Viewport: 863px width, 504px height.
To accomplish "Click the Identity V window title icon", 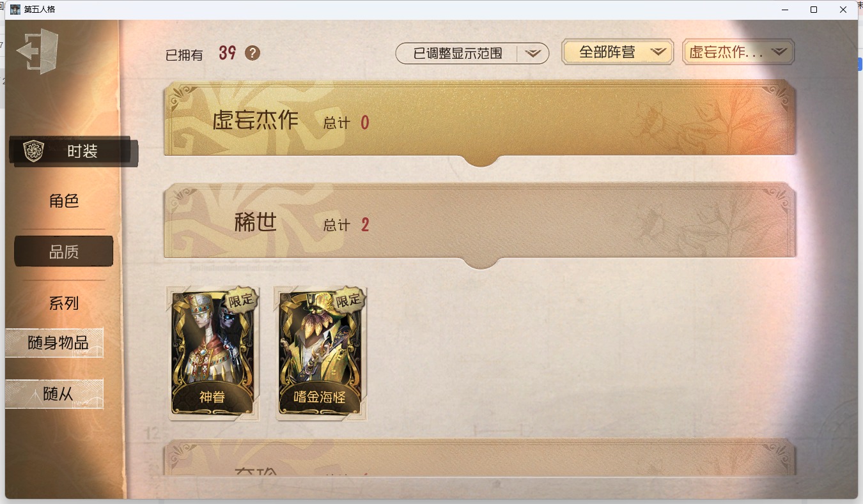I will pyautogui.click(x=15, y=10).
